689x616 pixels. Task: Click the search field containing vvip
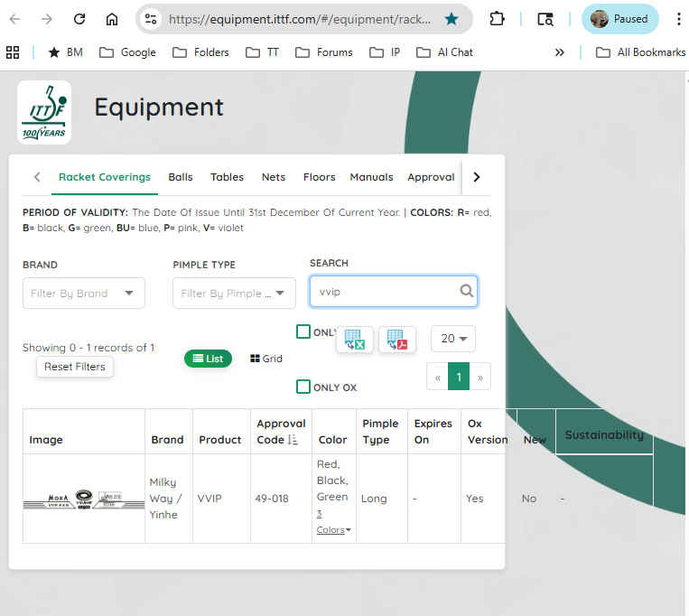tap(394, 292)
